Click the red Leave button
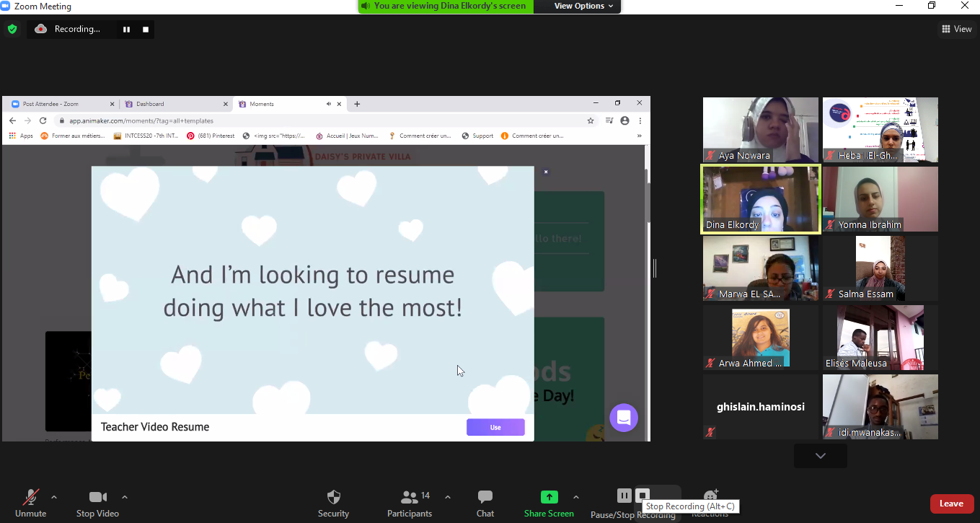Image resolution: width=980 pixels, height=523 pixels. tap(951, 504)
